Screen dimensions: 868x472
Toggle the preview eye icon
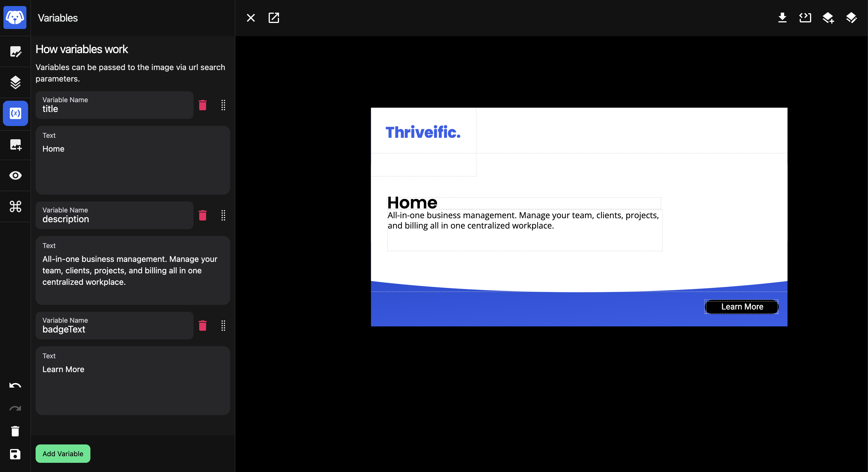point(15,175)
